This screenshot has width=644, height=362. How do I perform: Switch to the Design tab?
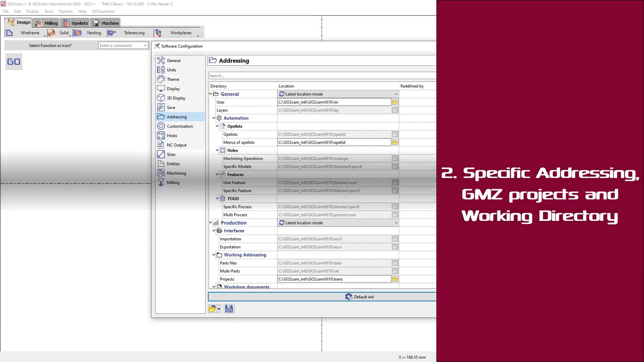click(x=19, y=23)
